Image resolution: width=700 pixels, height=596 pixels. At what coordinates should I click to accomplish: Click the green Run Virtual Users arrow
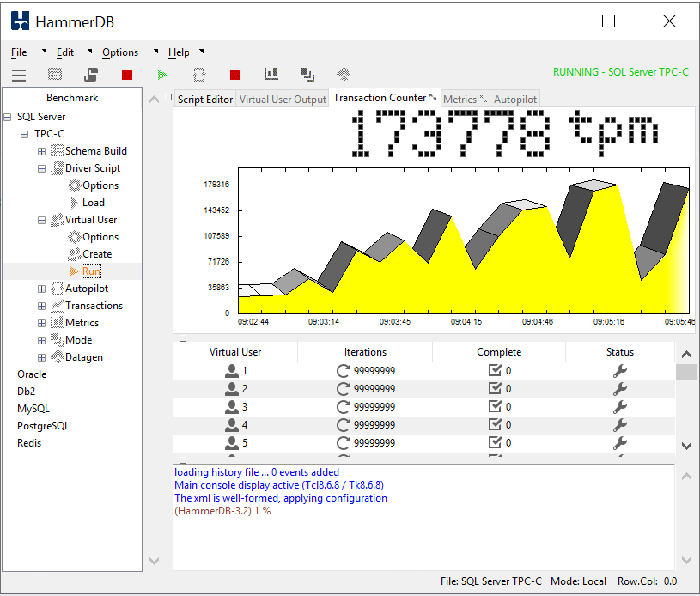coord(162,75)
